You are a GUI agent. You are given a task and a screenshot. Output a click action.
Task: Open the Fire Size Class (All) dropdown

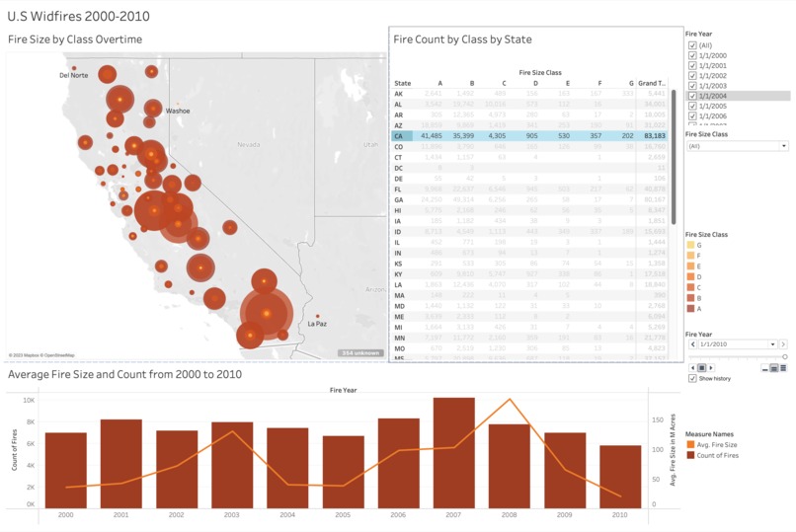(x=738, y=146)
